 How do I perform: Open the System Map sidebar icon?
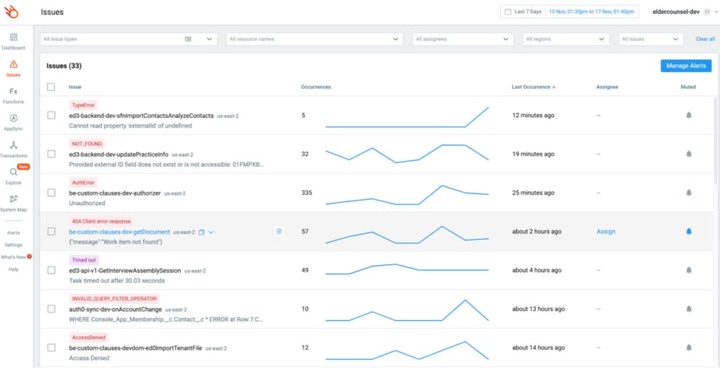(x=13, y=199)
